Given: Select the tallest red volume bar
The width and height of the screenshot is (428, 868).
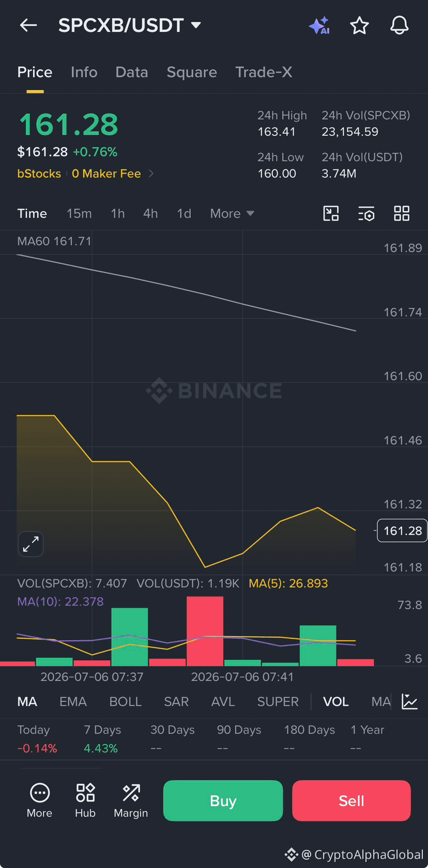Looking at the screenshot, I should click(205, 631).
